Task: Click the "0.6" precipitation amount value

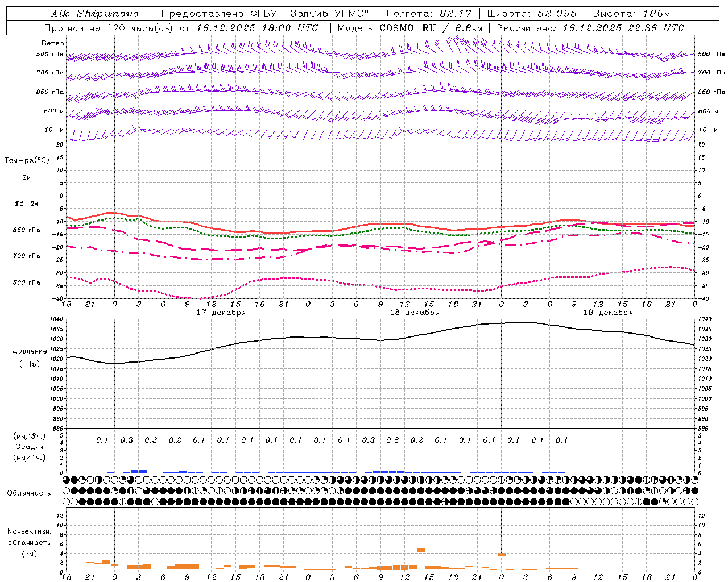Action: click(392, 440)
